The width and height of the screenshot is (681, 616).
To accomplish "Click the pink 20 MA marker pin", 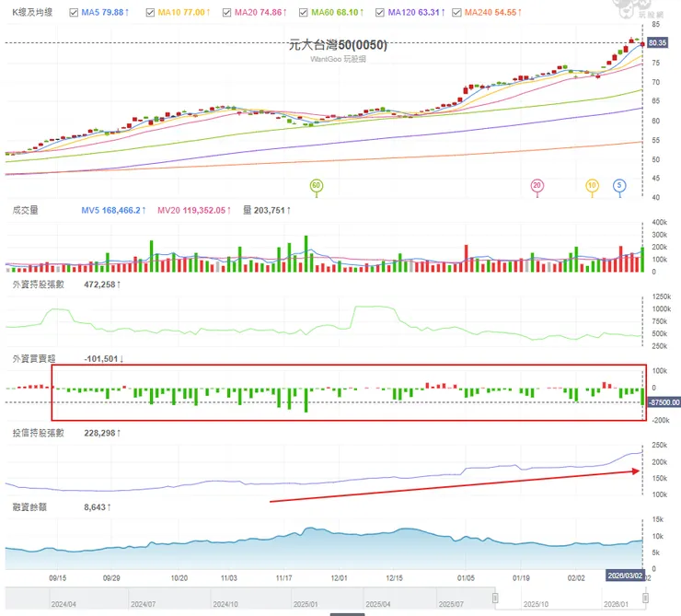I will click(x=537, y=186).
